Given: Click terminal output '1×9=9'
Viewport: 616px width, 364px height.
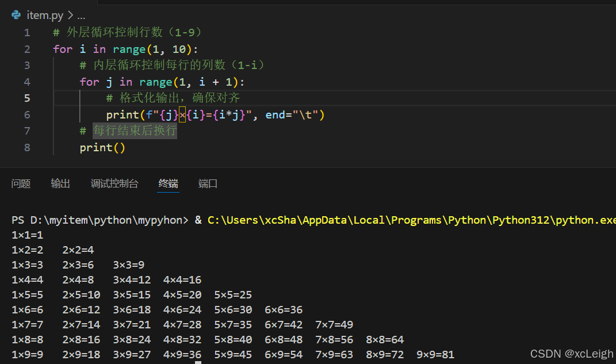Looking at the screenshot, I should [x=27, y=355].
